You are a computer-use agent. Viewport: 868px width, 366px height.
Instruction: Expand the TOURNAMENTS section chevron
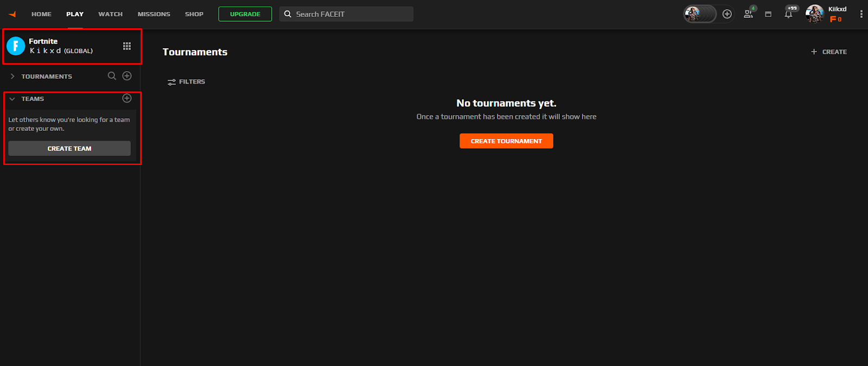click(12, 77)
